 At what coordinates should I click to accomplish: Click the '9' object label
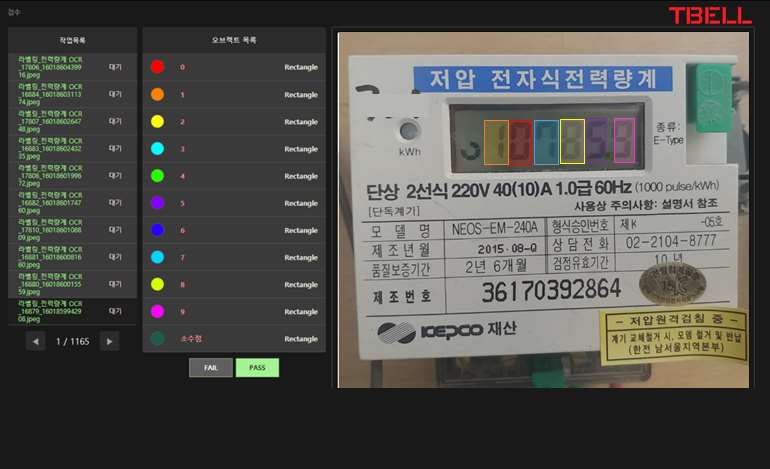[x=182, y=312]
